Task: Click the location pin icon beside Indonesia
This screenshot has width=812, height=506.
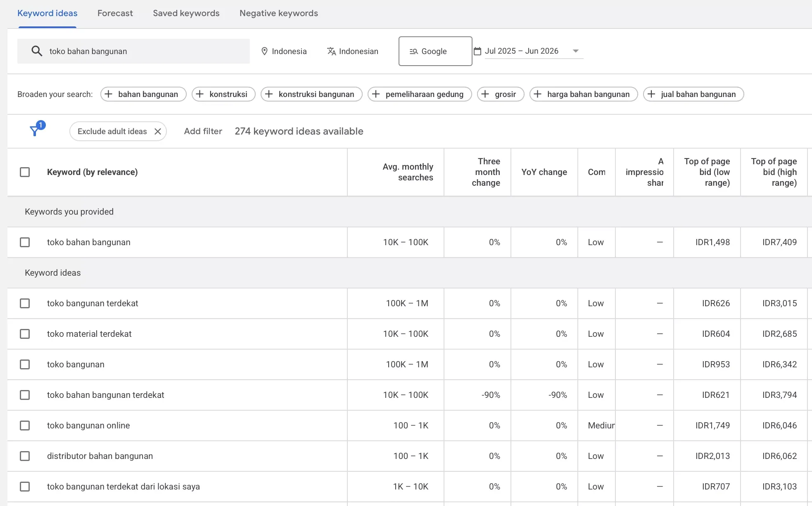Action: pos(265,51)
